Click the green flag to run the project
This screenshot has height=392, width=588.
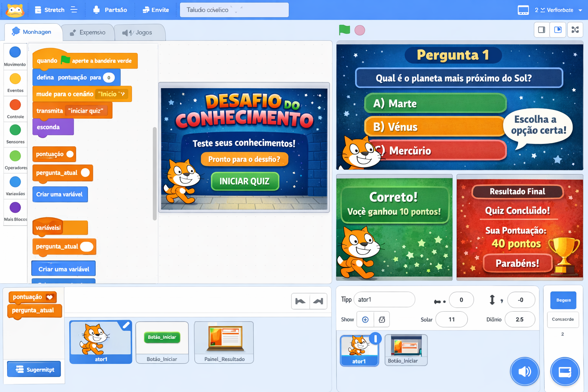[344, 30]
